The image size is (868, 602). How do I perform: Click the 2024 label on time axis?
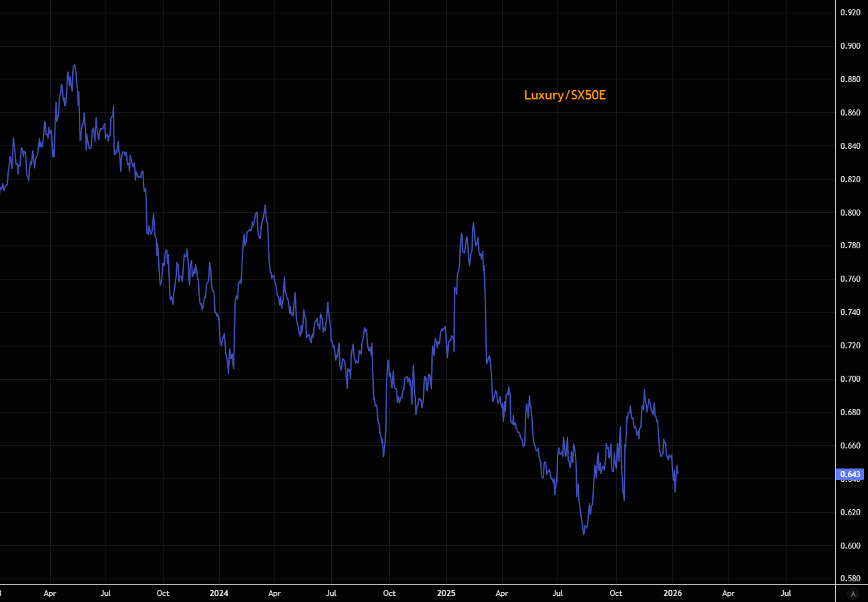[x=218, y=593]
